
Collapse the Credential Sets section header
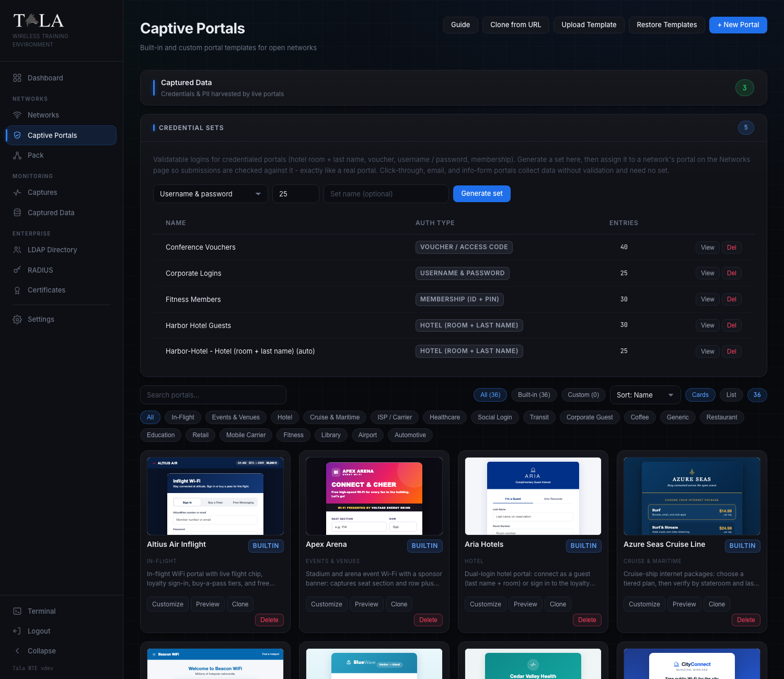[454, 127]
